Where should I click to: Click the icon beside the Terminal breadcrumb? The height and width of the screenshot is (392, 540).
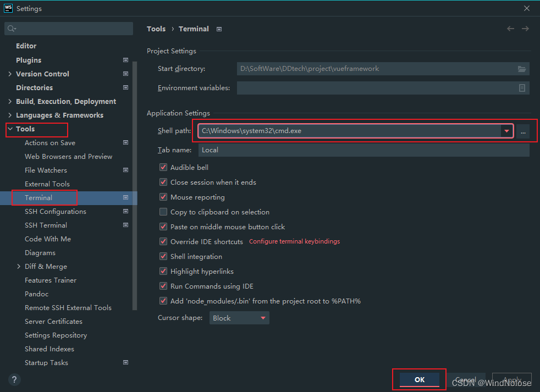[218, 29]
